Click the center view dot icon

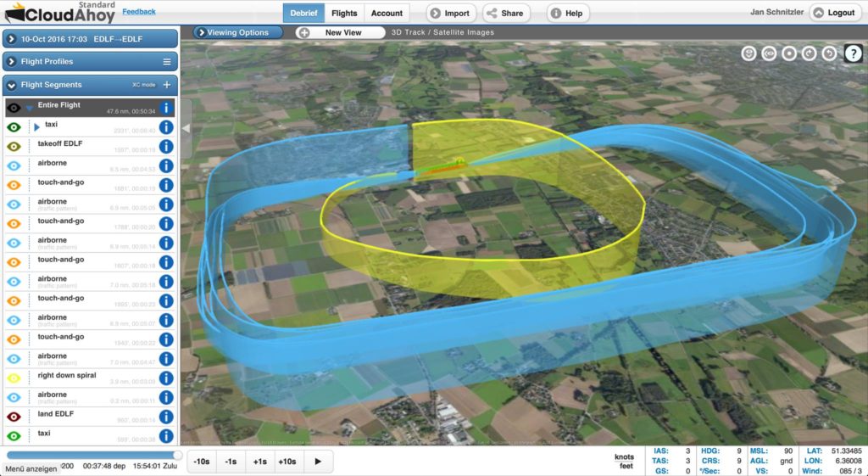tap(789, 53)
